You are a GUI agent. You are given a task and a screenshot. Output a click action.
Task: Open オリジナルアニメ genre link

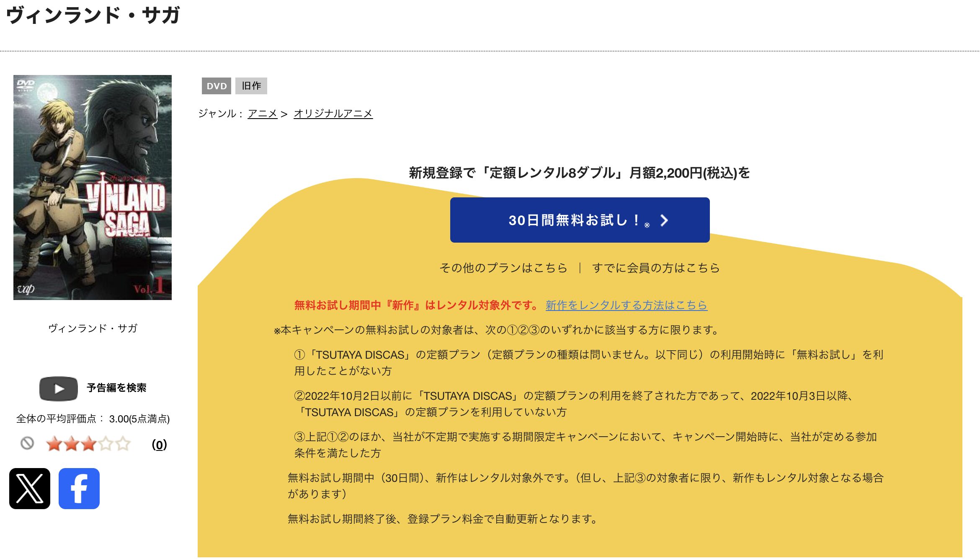point(333,114)
